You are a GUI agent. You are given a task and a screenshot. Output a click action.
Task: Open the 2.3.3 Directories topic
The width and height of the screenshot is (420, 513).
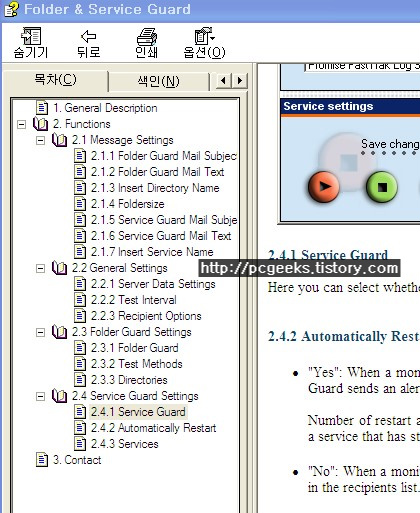coord(129,380)
